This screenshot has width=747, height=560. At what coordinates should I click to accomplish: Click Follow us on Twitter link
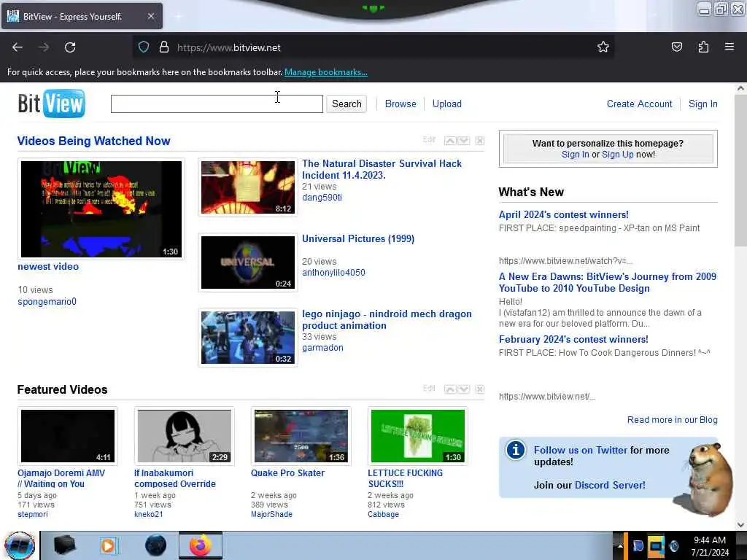[580, 450]
